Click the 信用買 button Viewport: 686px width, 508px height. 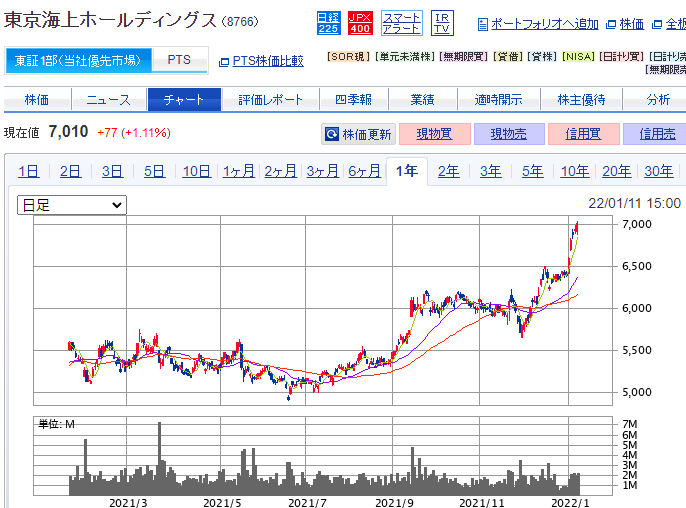click(x=583, y=134)
